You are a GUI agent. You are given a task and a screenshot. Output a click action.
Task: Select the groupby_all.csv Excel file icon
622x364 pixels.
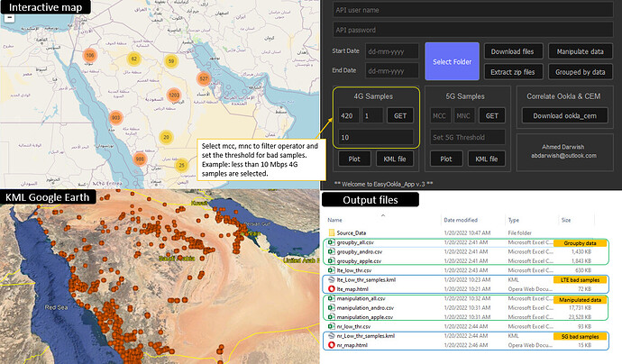tap(332, 242)
